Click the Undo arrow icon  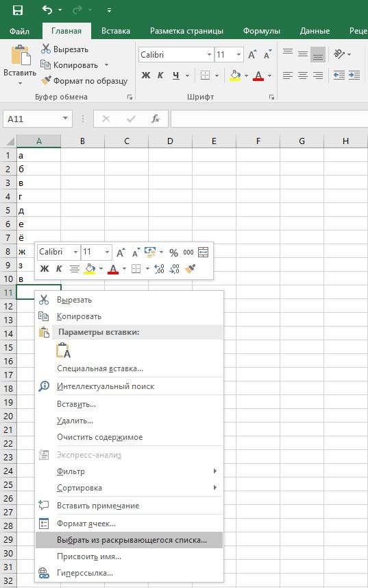[47, 10]
